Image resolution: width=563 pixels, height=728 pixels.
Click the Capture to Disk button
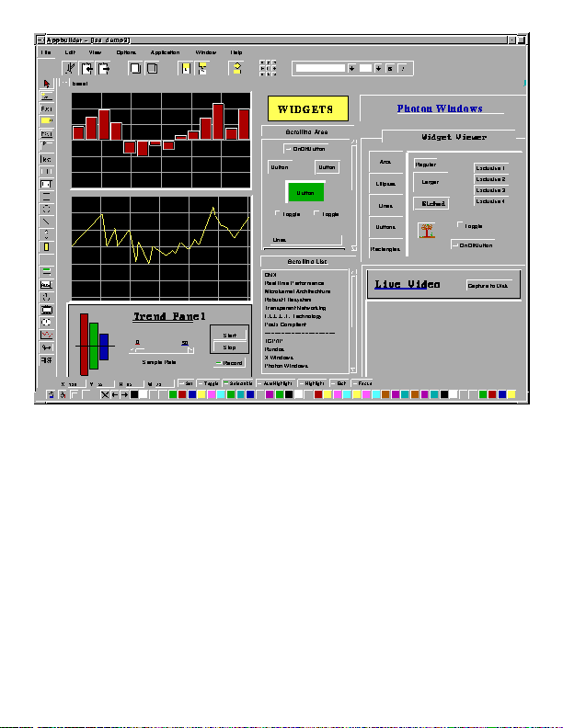pos(489,286)
